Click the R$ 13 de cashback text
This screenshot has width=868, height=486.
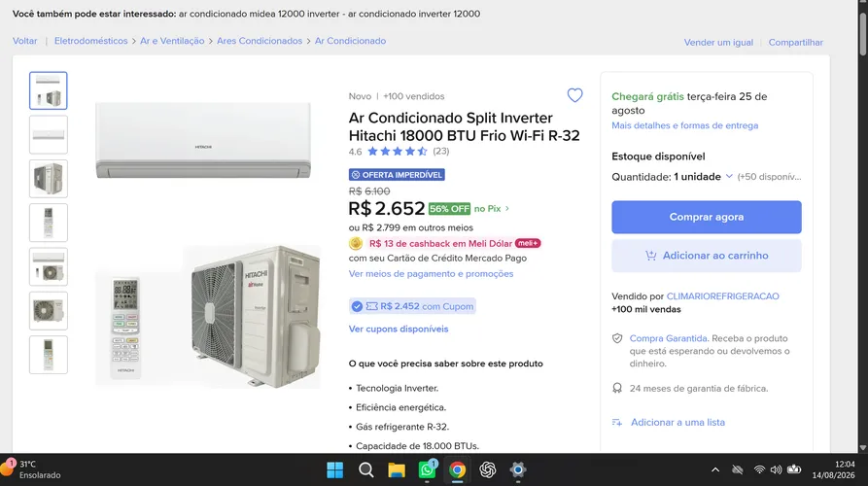[x=440, y=244]
